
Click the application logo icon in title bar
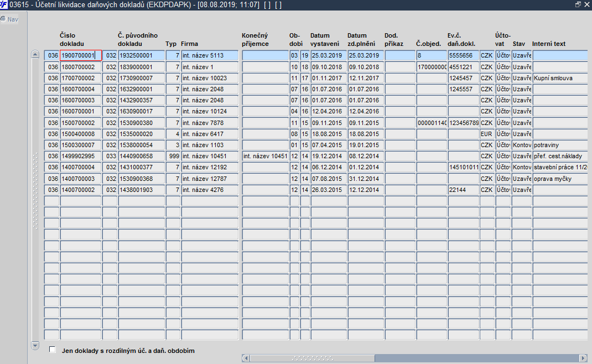4,5
